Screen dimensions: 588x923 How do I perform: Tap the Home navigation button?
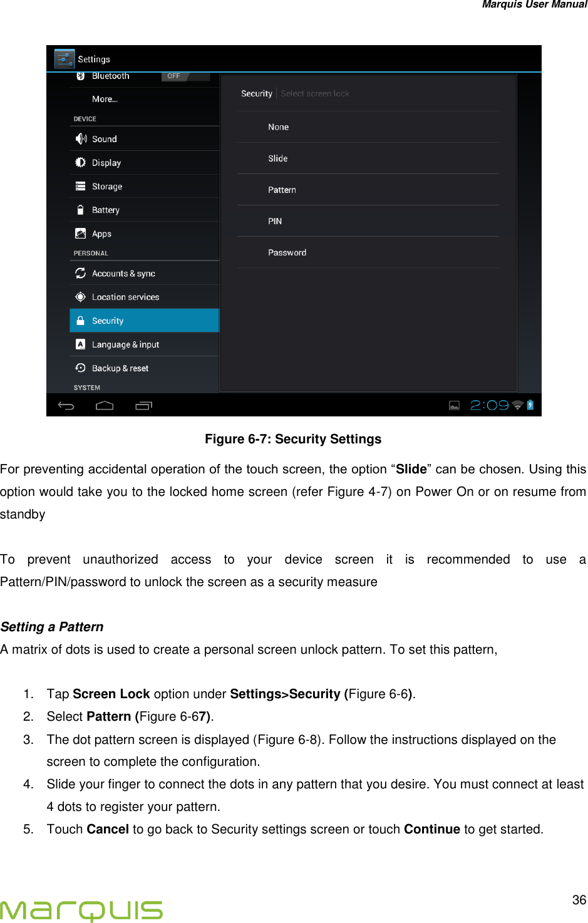click(105, 405)
